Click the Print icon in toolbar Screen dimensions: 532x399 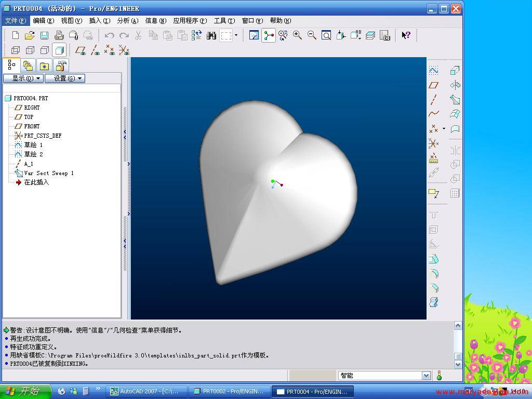[x=59, y=35]
